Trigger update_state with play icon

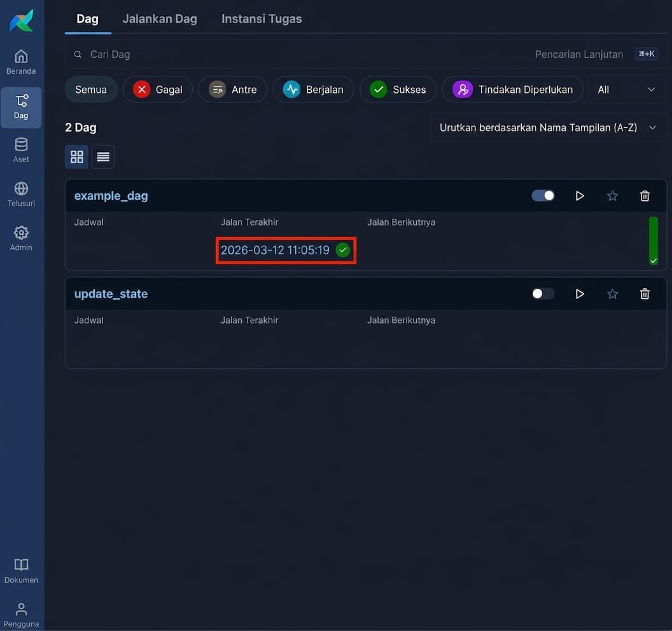580,294
